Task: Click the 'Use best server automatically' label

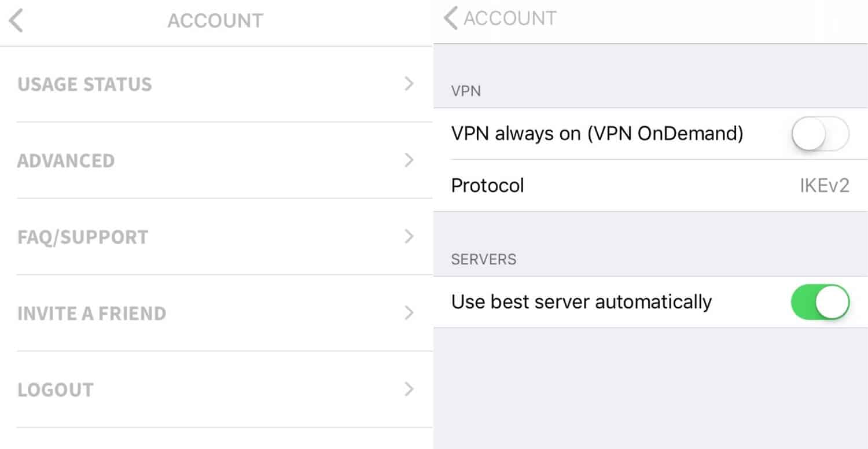Action: tap(582, 302)
